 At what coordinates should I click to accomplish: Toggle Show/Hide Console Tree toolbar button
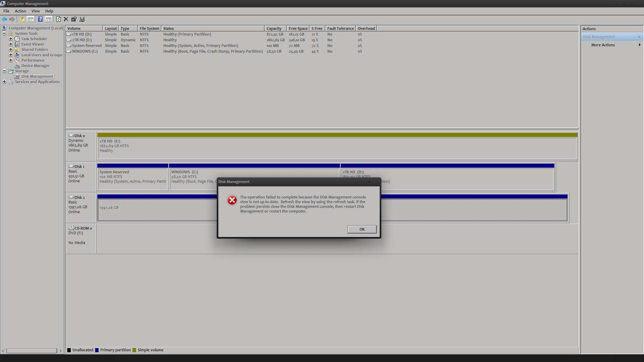31,19
